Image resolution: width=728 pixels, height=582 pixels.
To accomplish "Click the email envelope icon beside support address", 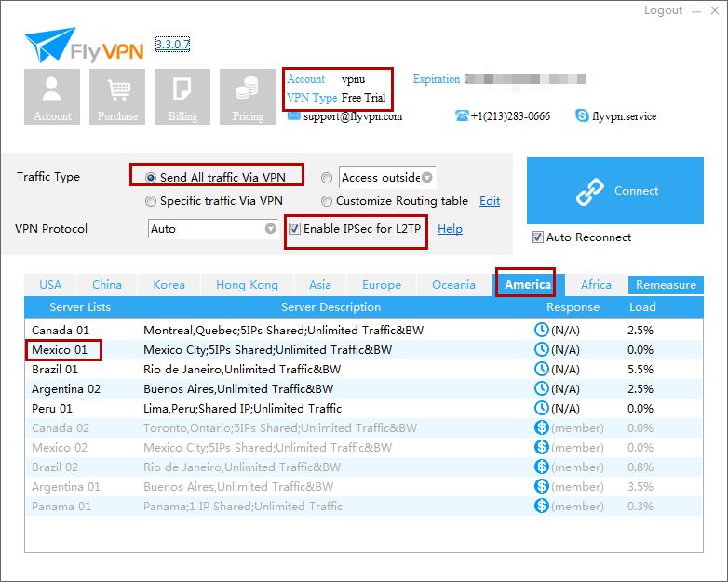I will click(293, 115).
